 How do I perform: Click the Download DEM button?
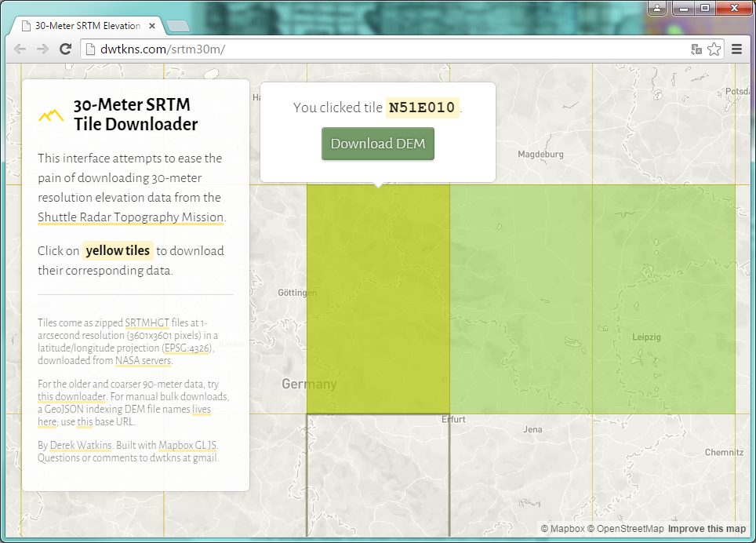click(377, 144)
